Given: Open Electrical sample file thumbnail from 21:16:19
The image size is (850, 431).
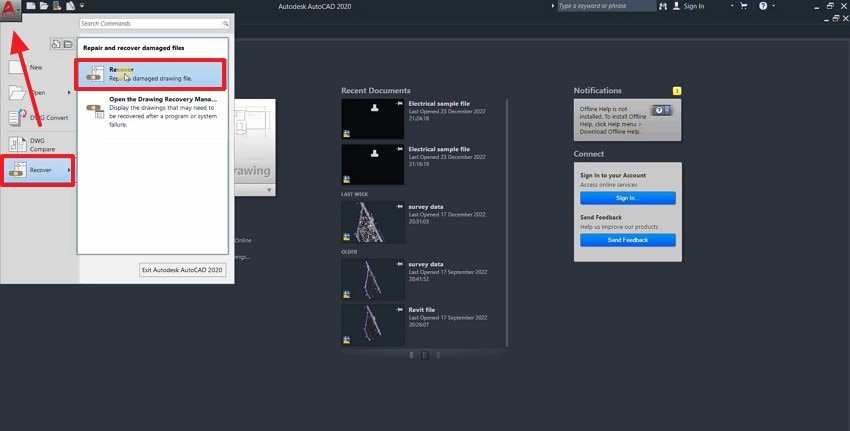Looking at the screenshot, I should pyautogui.click(x=372, y=164).
